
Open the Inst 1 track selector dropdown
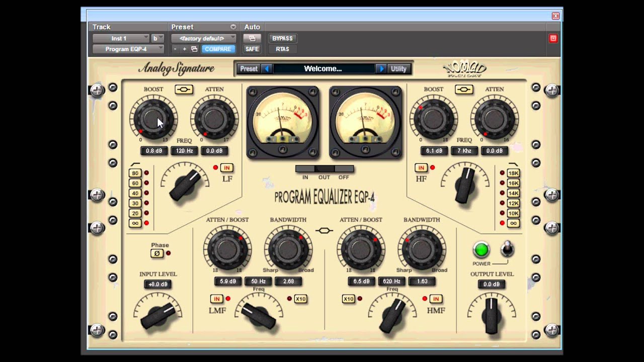(x=121, y=38)
